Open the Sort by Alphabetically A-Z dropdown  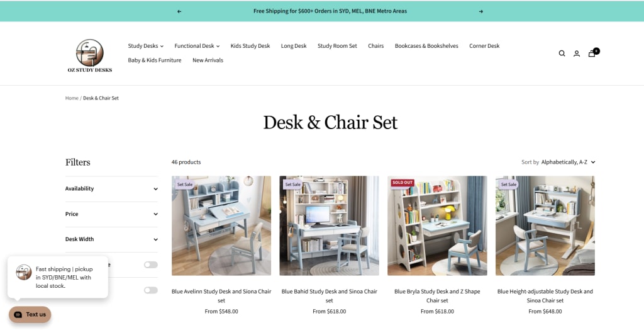(558, 162)
